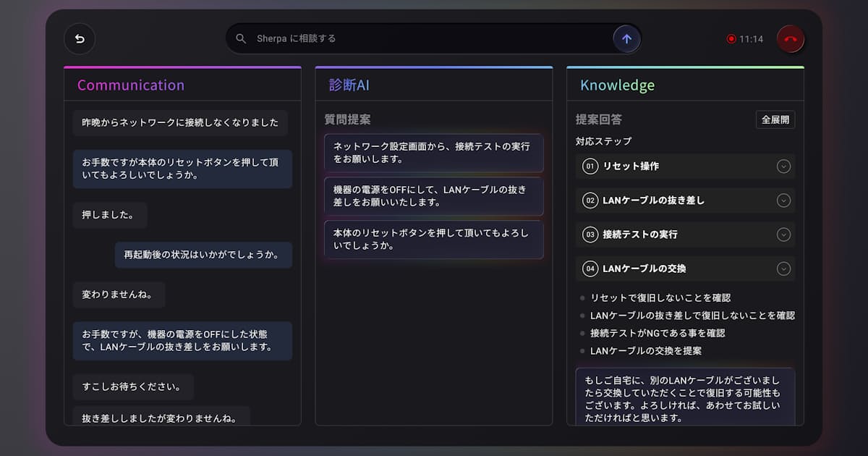The width and height of the screenshot is (868, 456).
Task: Select suggestion about 機器の電源をOFFにして LAN cable
Action: coord(434,196)
